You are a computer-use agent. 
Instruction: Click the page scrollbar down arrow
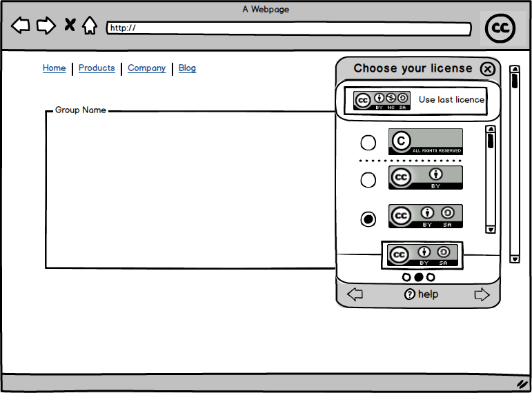click(x=514, y=259)
